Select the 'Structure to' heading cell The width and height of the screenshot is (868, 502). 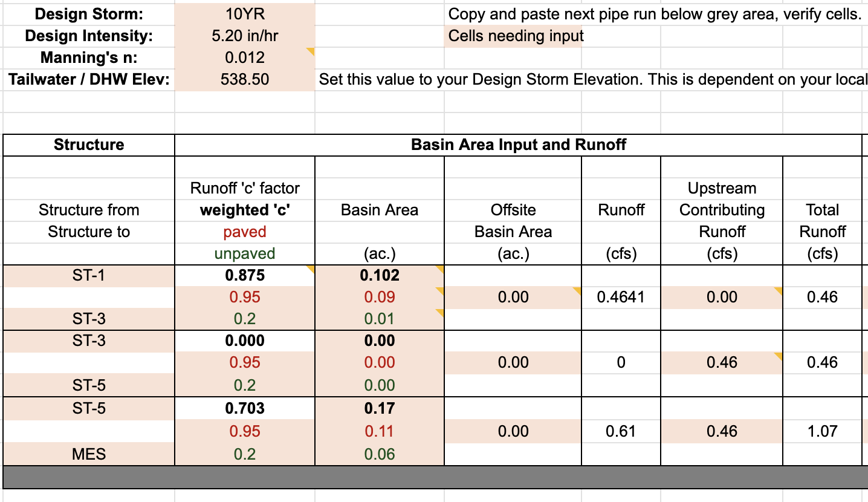pyautogui.click(x=89, y=232)
